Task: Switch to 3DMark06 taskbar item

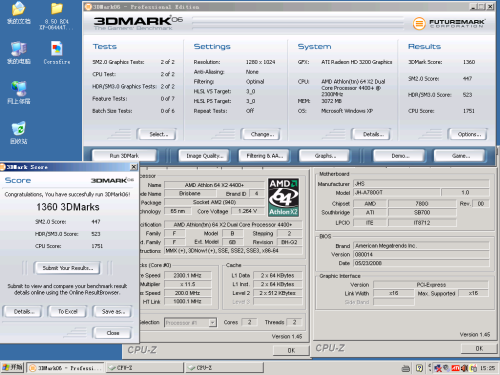Action: pyautogui.click(x=65, y=368)
